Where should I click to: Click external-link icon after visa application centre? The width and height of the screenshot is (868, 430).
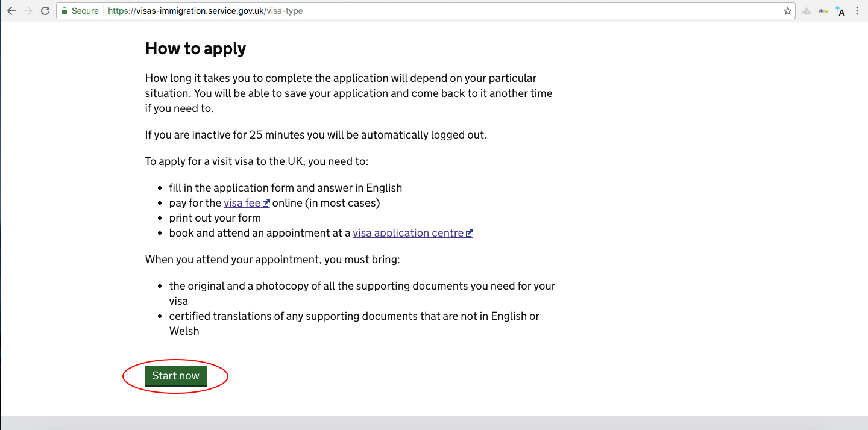coord(470,234)
